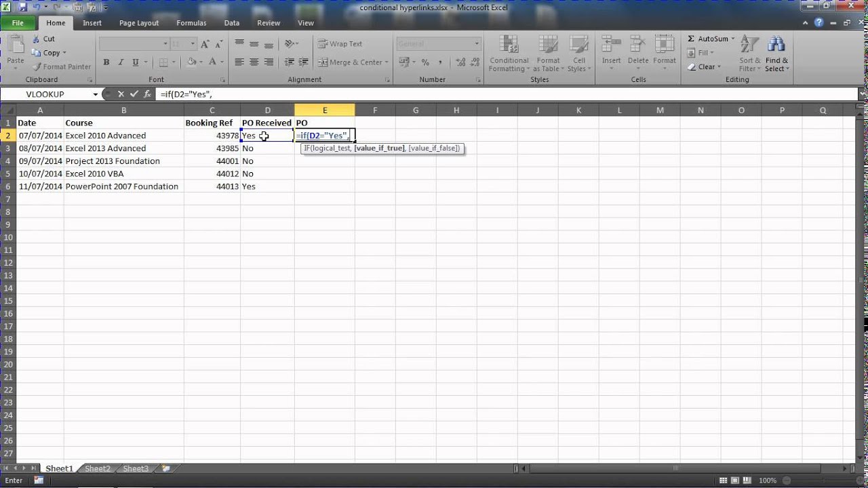
Task: Click the Cut scissors icon
Action: 35,39
